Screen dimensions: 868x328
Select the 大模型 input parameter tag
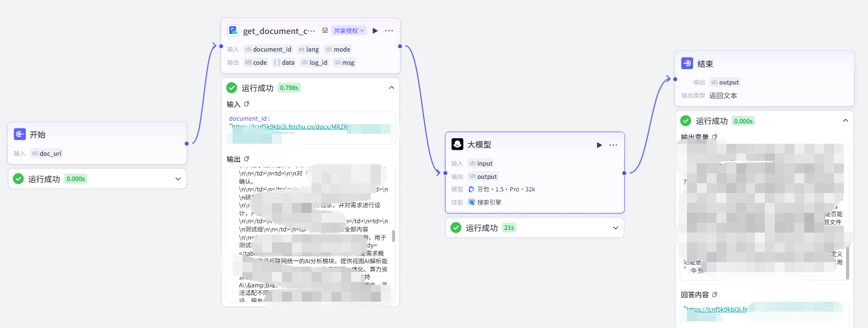[481, 163]
